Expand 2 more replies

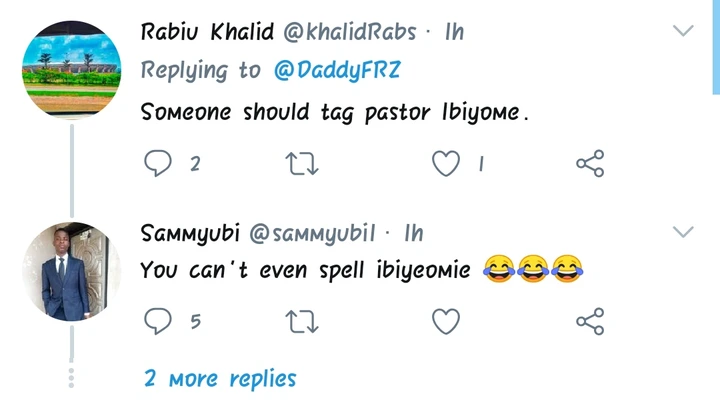pos(220,379)
